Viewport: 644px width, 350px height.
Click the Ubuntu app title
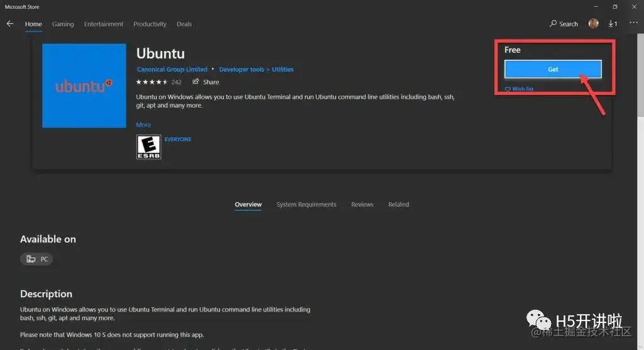(x=160, y=54)
